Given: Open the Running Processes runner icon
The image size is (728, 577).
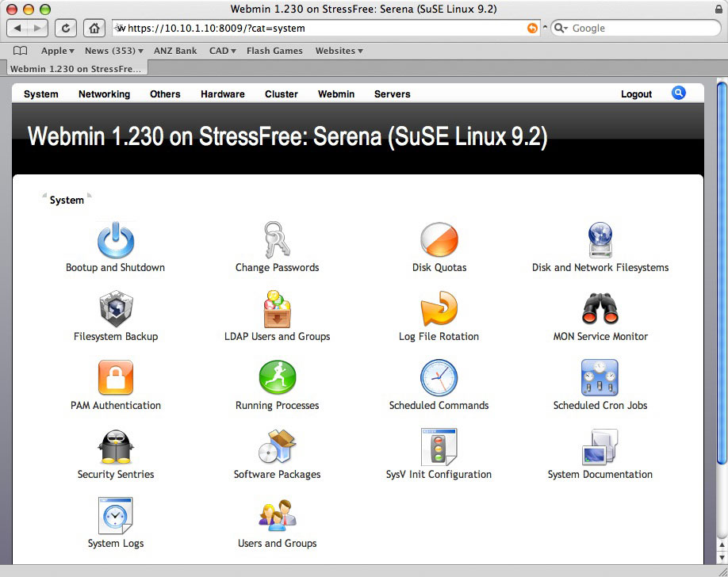Looking at the screenshot, I should point(278,377).
